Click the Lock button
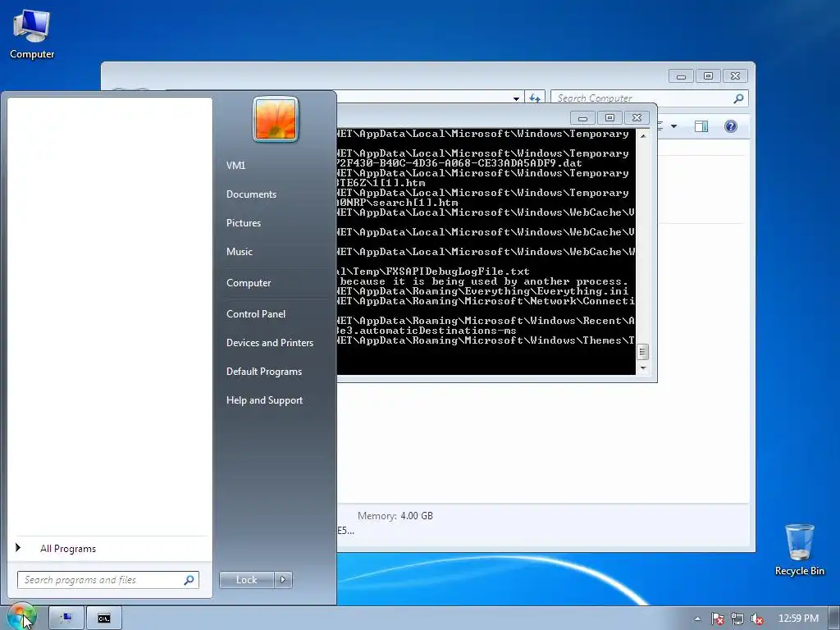Viewport: 840px width, 630px height. (246, 580)
